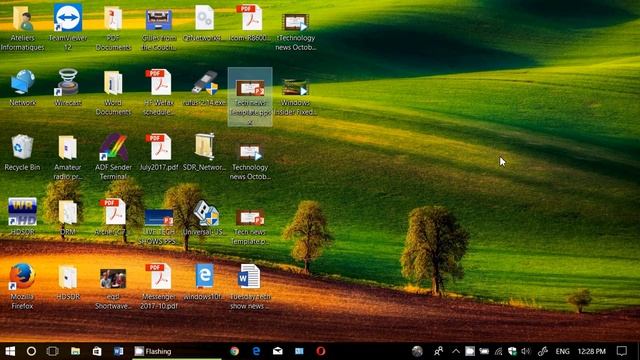The height and width of the screenshot is (360, 640).
Task: Launch Microsoft Edge from the taskbar
Action: point(256,351)
